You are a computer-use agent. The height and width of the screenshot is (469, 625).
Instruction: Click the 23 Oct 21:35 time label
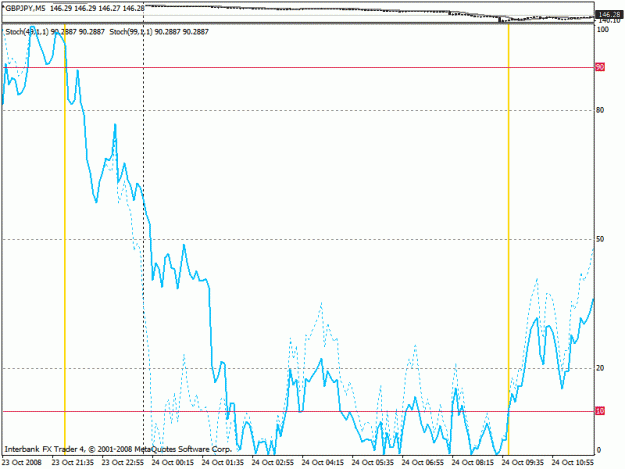tap(73, 462)
